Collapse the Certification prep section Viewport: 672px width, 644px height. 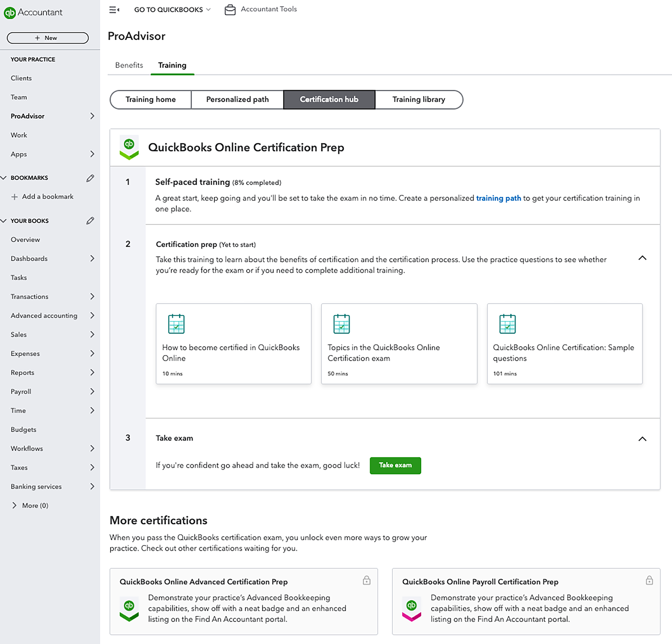(642, 258)
